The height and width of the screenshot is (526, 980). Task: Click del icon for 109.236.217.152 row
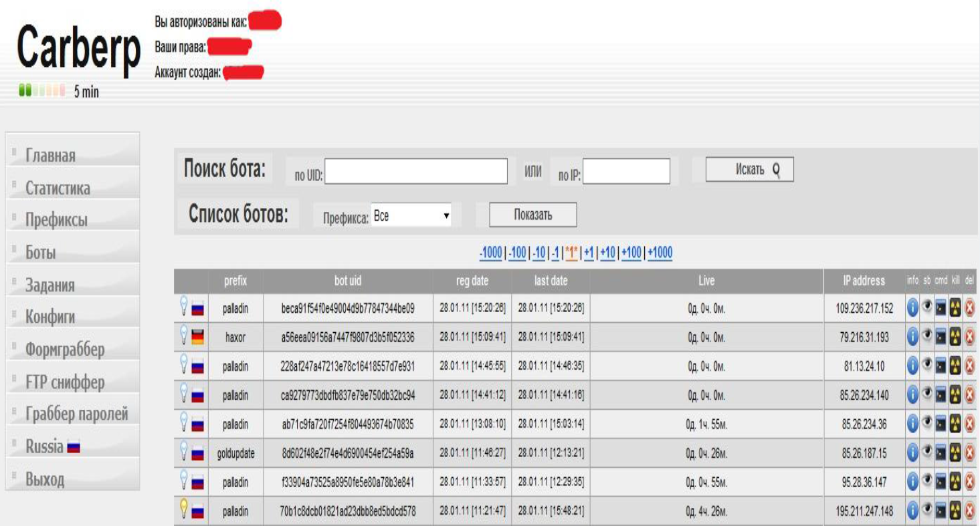click(969, 307)
